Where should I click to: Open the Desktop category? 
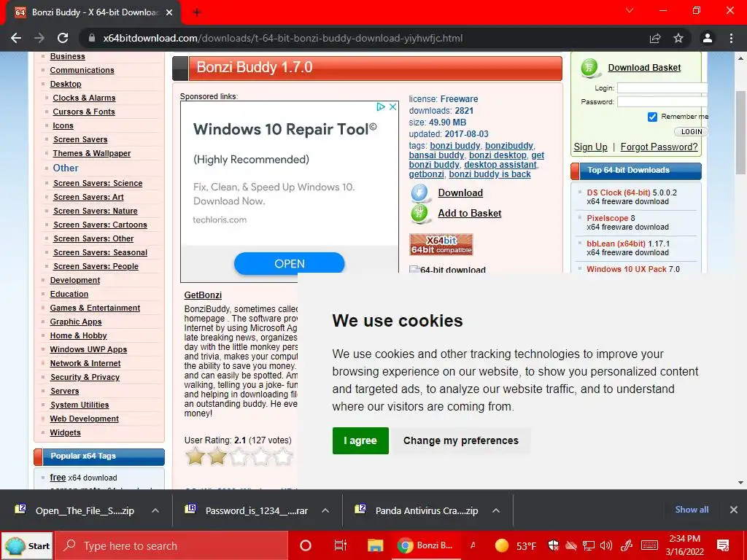(x=66, y=84)
